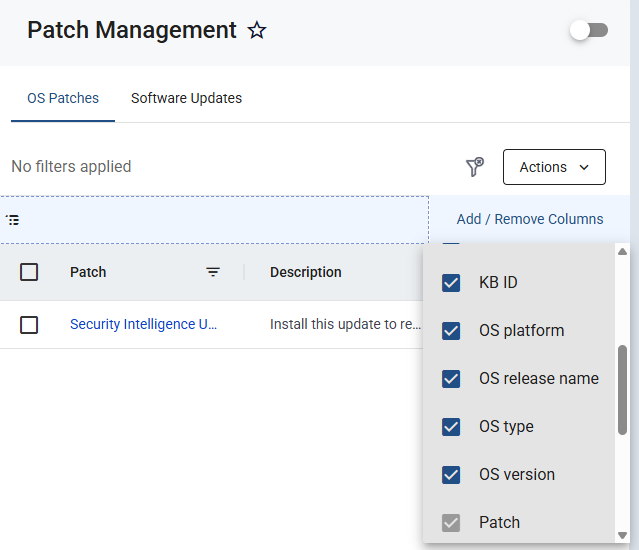Switch to the OS Patches tab
The height and width of the screenshot is (550, 639).
63,98
